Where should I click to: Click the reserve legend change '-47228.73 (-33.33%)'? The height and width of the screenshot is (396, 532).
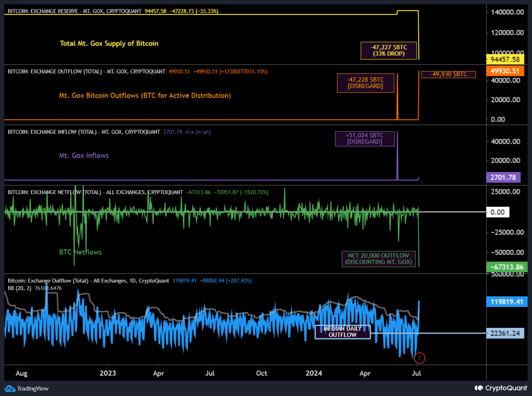pyautogui.click(x=194, y=11)
